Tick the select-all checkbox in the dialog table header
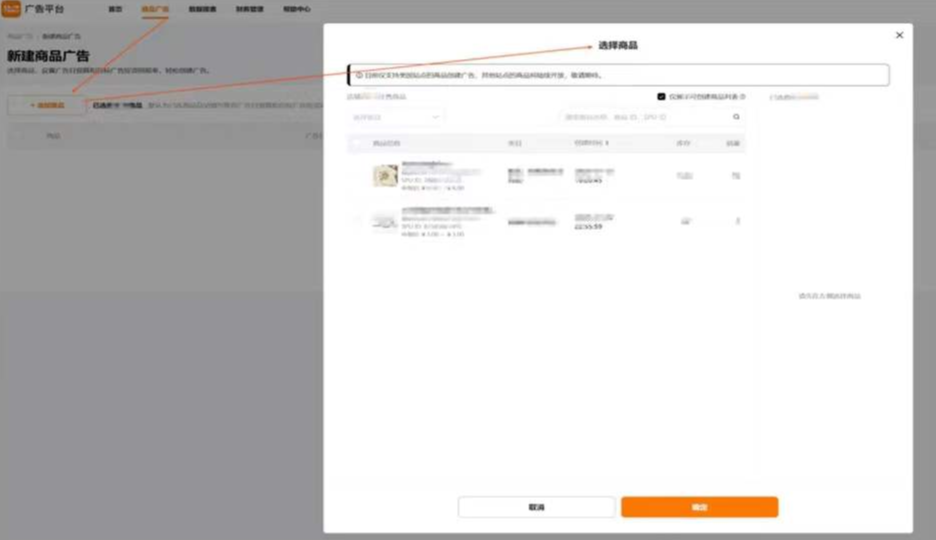 pos(357,143)
